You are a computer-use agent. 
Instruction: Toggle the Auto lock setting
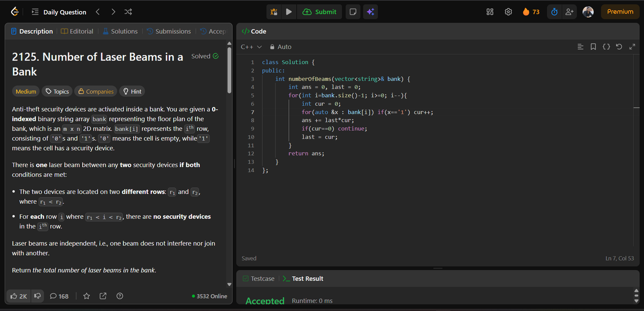[281, 47]
